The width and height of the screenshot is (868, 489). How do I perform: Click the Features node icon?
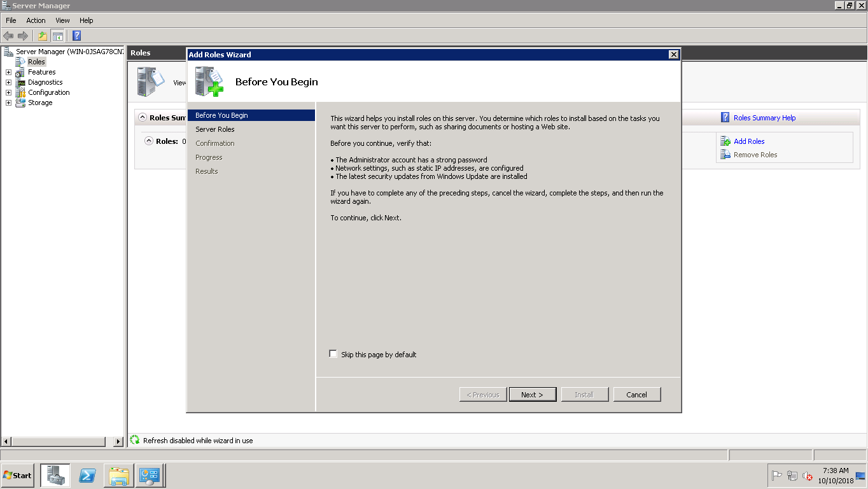20,72
